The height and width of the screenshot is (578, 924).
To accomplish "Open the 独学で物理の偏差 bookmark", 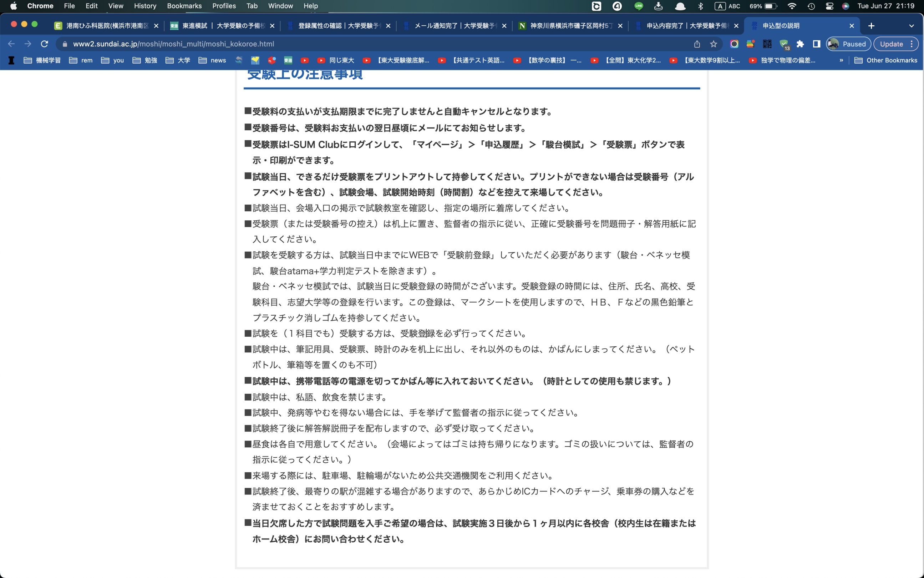I will click(782, 60).
